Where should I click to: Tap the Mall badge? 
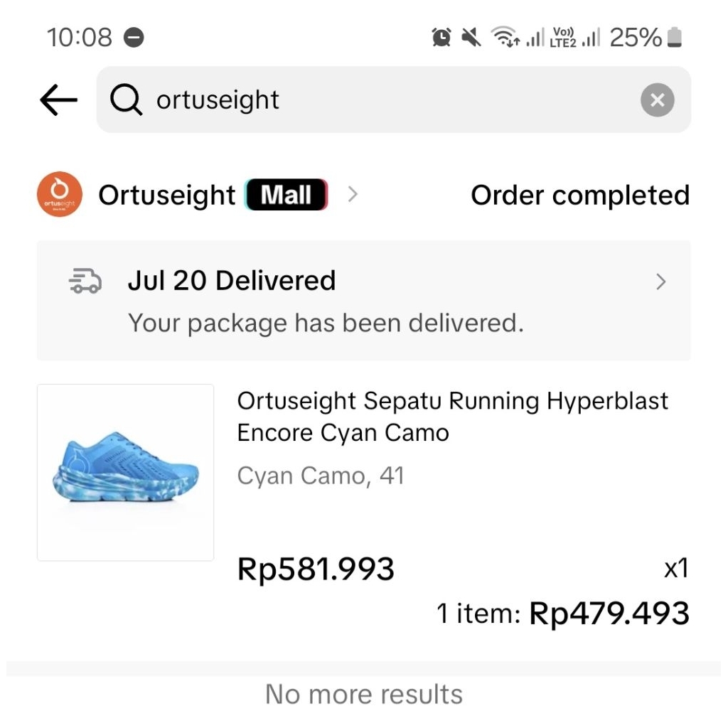pyautogui.click(x=286, y=195)
